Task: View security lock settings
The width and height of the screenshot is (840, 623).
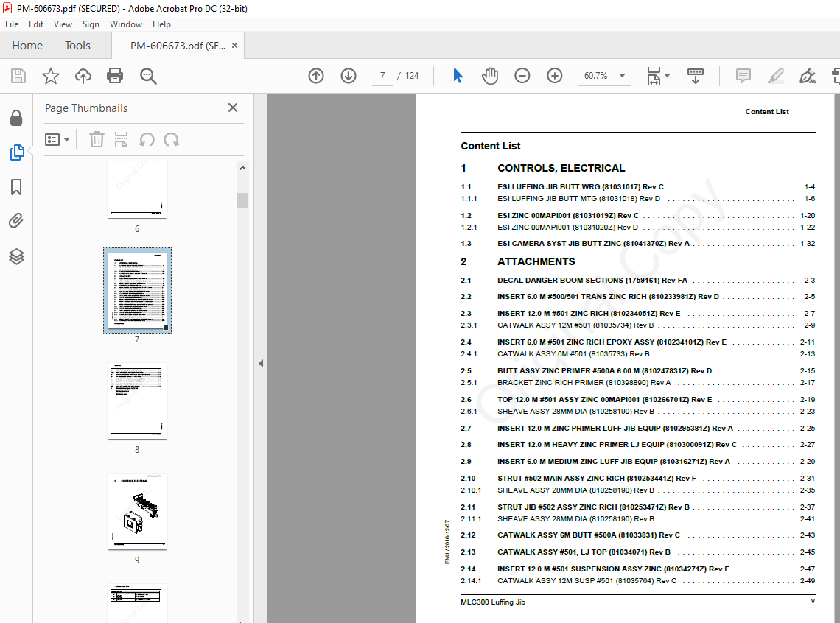Action: coord(16,118)
